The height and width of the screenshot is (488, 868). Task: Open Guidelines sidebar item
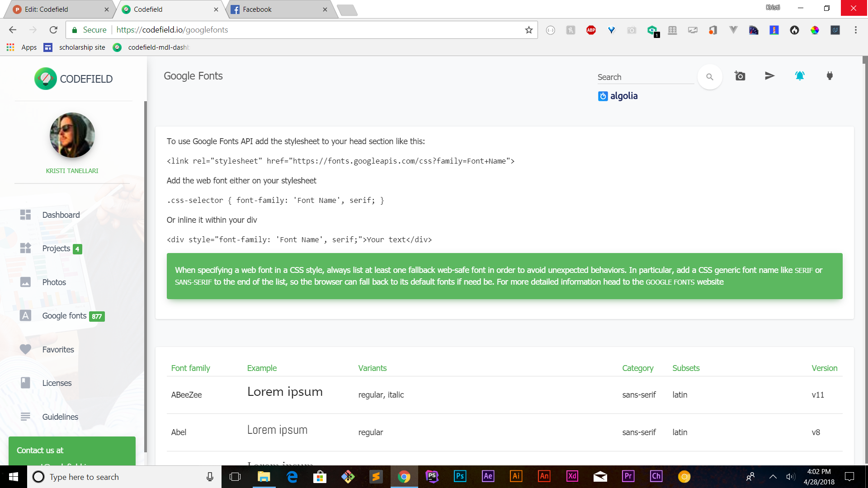coord(60,417)
